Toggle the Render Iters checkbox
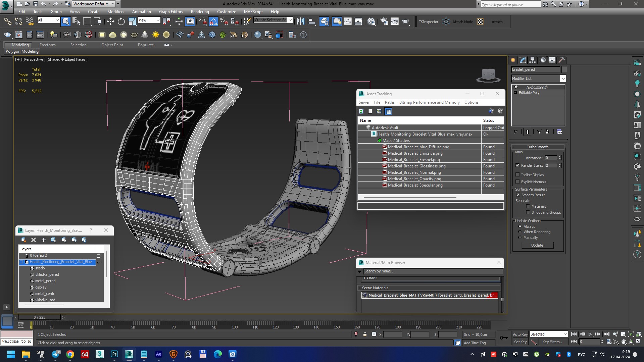The image size is (644, 362). tap(517, 165)
